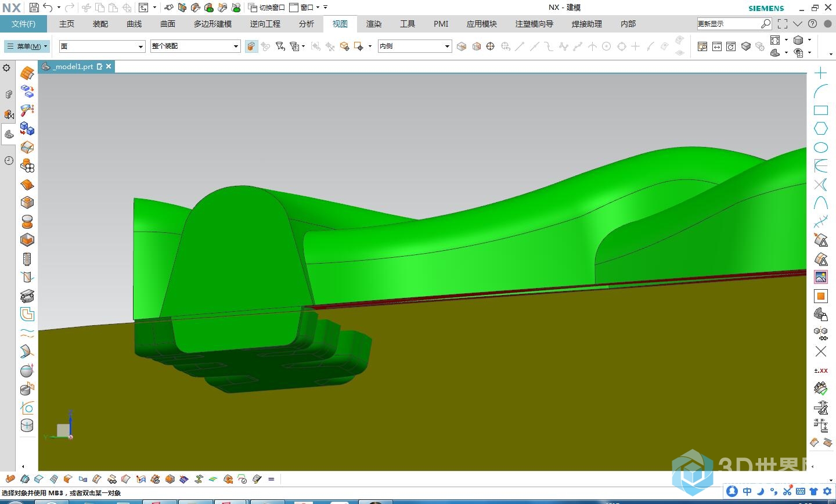Select the rectangle tool in right toolbar
The width and height of the screenshot is (836, 504).
coord(820,110)
